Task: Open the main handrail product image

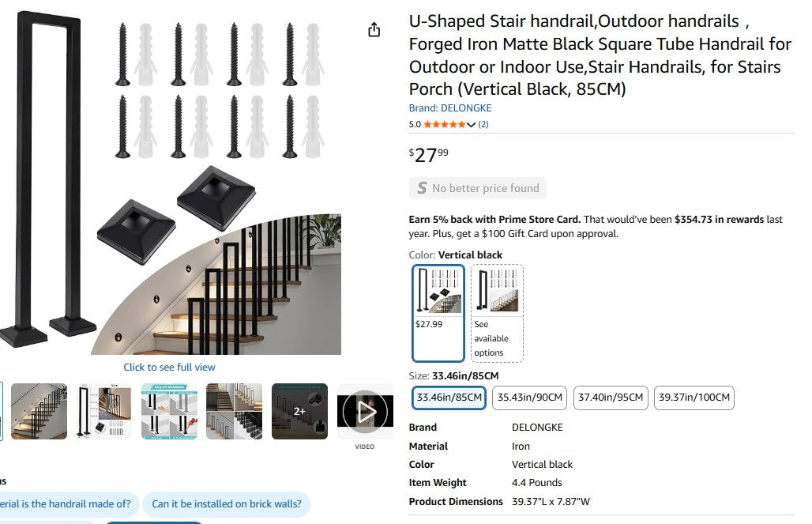Action: coord(174,182)
